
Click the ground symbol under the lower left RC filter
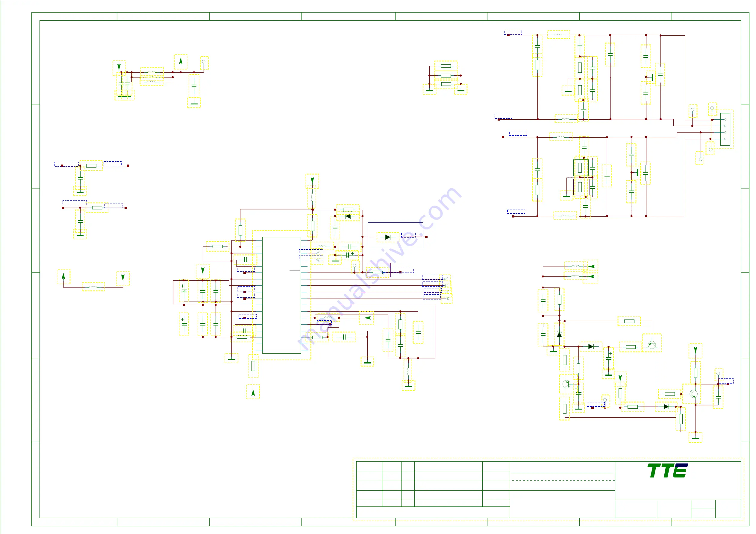(x=80, y=235)
